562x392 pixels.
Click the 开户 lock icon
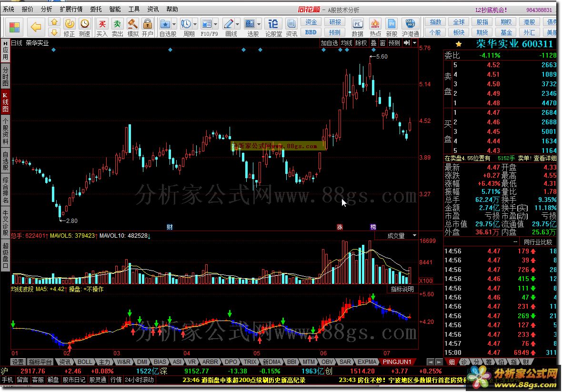(x=147, y=24)
